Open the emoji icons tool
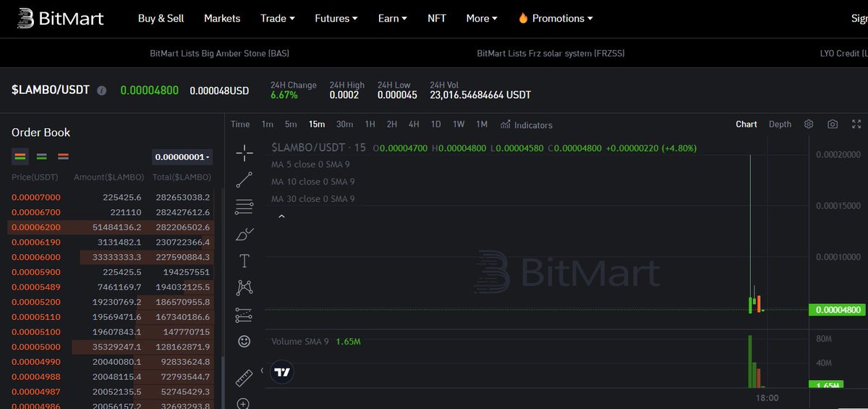 tap(244, 341)
